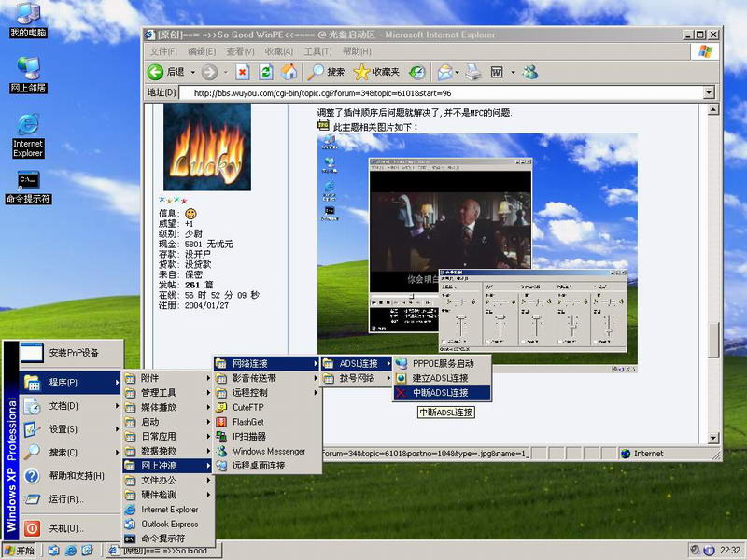Launch Outlook Express from Programs menu
747x560 pixels.
pos(169,524)
